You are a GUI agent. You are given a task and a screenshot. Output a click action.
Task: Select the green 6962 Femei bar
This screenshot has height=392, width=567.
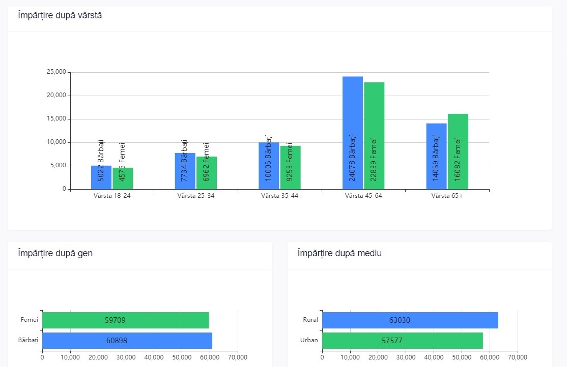[207, 173]
